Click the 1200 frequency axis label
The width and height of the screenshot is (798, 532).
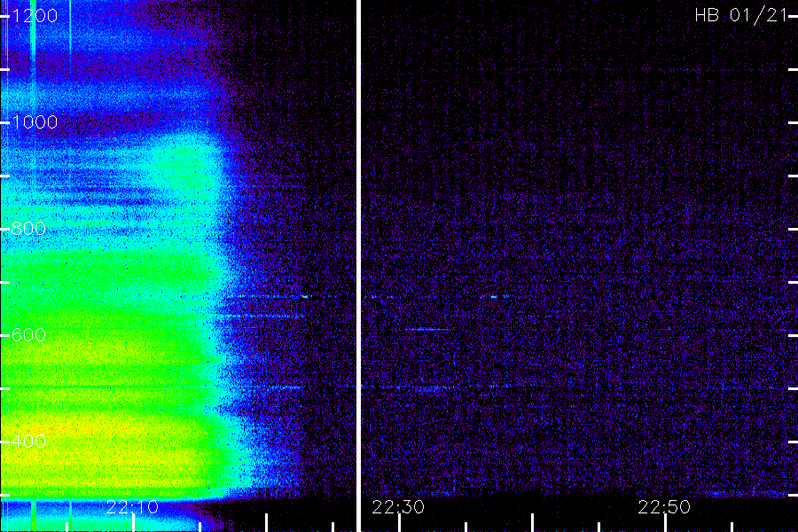(x=34, y=16)
